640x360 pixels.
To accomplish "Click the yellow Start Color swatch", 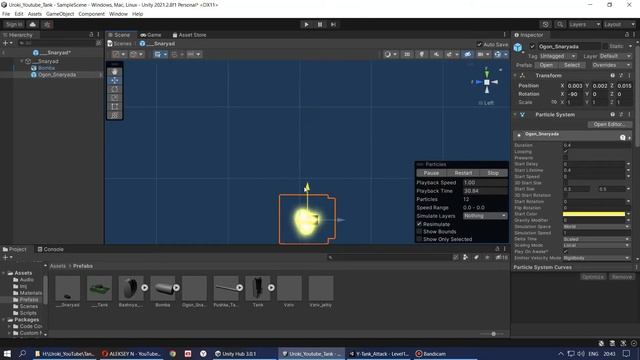I will pos(594,214).
